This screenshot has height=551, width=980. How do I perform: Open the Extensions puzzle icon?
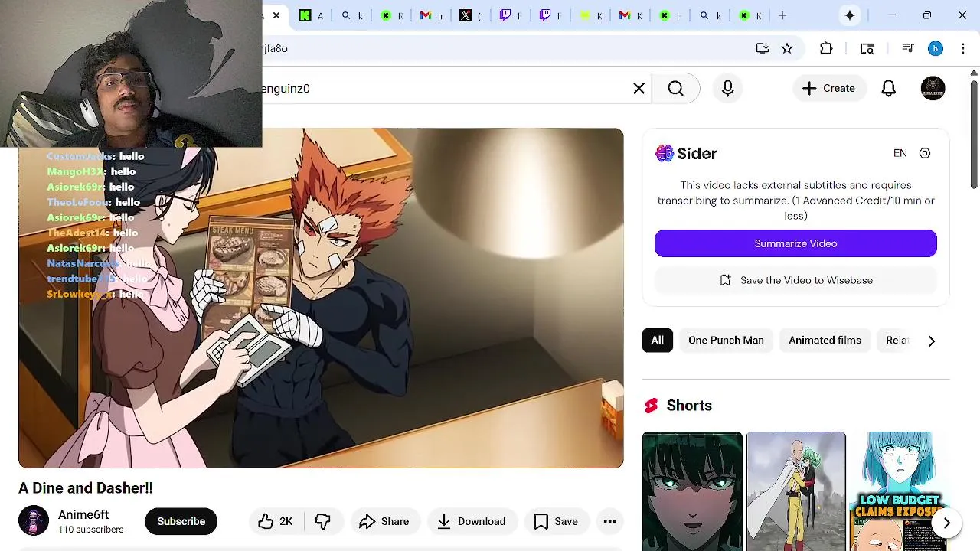(x=826, y=48)
